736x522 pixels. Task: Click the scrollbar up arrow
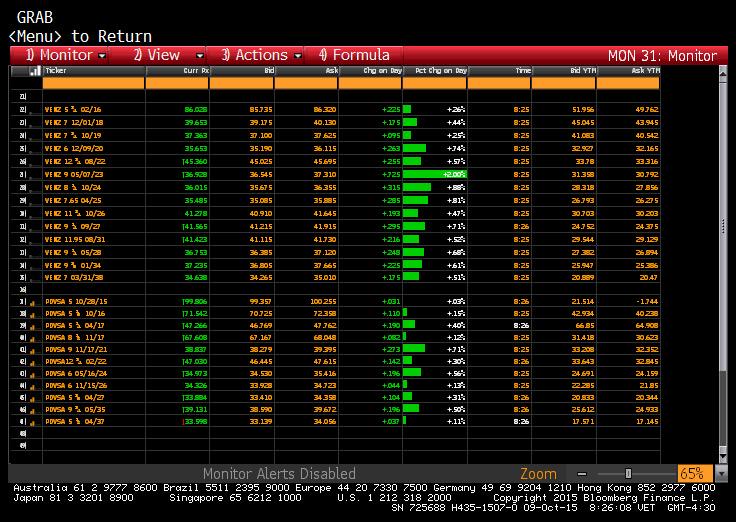coord(723,74)
